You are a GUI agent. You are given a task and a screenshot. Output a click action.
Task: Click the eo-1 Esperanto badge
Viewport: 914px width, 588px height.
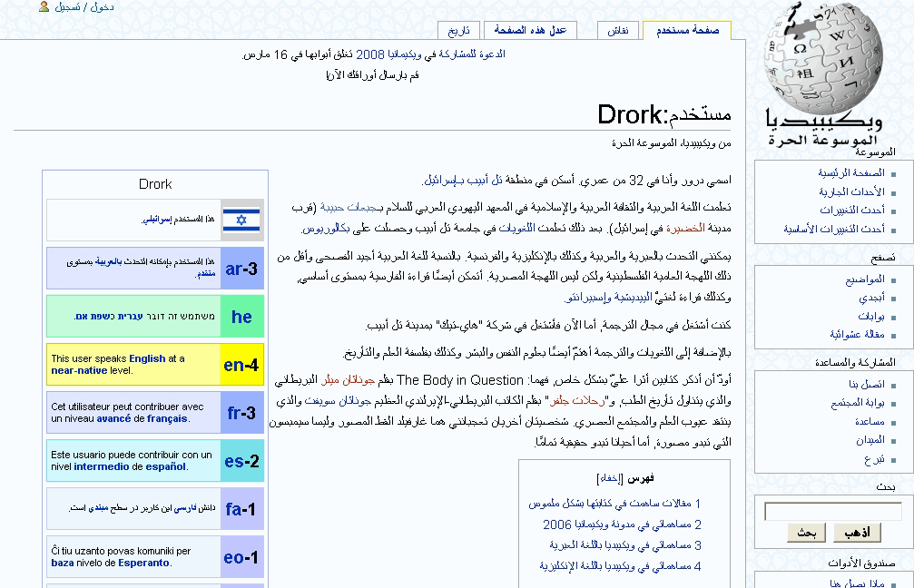point(241,557)
